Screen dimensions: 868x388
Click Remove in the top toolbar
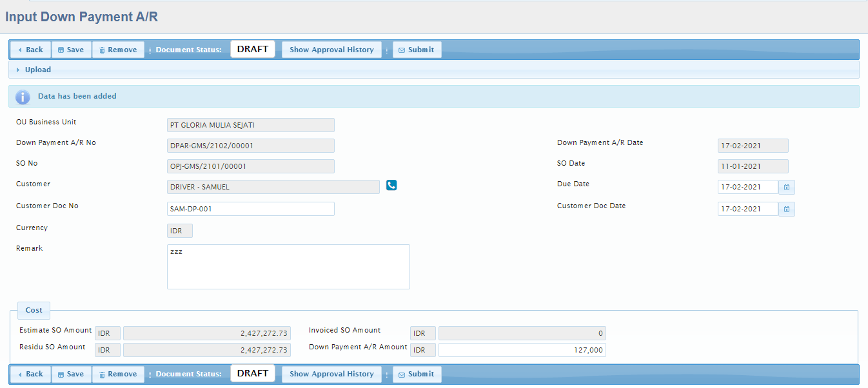point(118,50)
